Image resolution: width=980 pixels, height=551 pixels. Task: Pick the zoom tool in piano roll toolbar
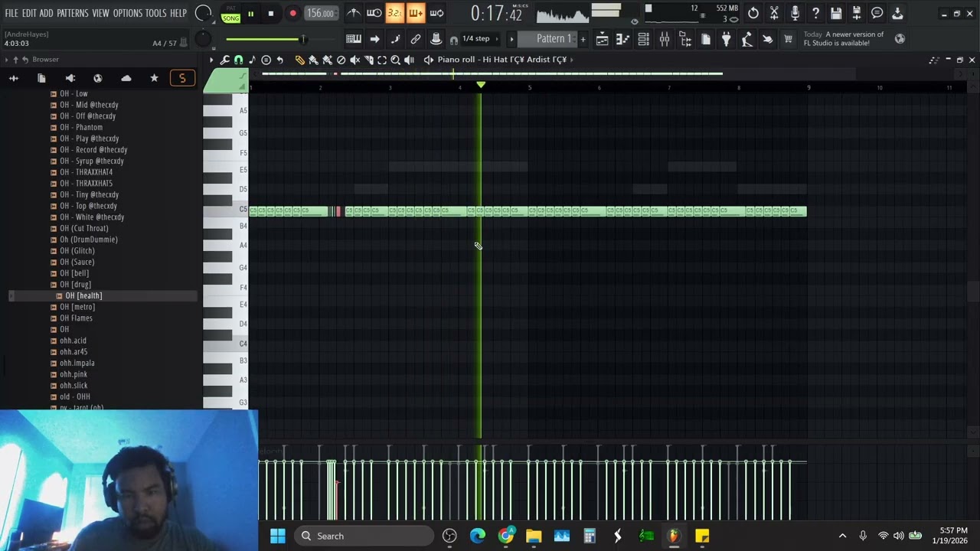coord(396,60)
